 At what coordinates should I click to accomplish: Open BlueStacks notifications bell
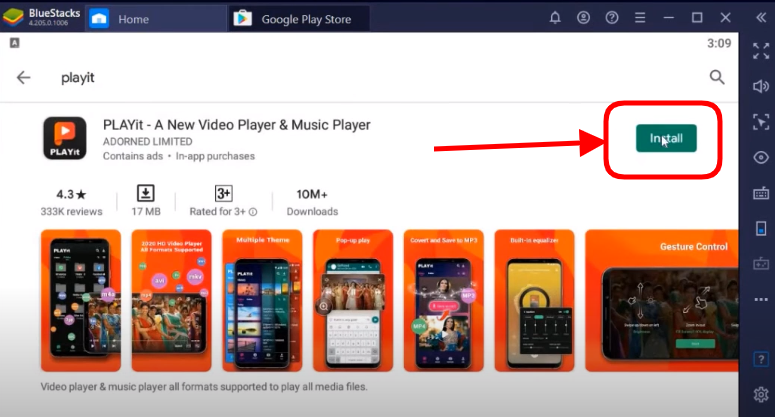click(x=555, y=18)
